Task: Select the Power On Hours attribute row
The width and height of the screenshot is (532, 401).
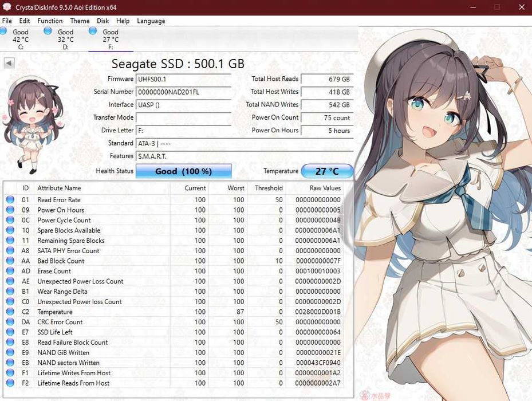Action: click(x=174, y=210)
